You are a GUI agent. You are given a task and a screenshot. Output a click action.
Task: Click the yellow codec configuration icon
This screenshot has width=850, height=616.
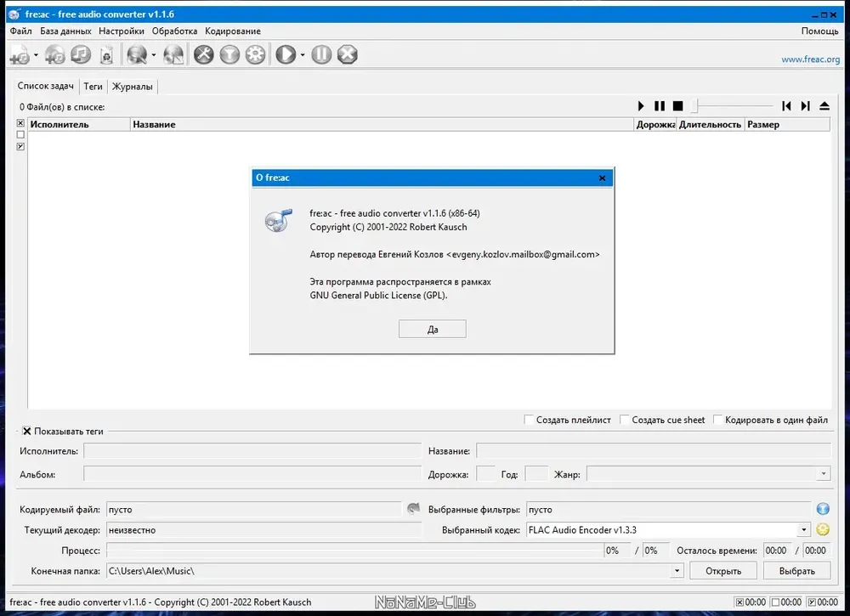pyautogui.click(x=823, y=529)
